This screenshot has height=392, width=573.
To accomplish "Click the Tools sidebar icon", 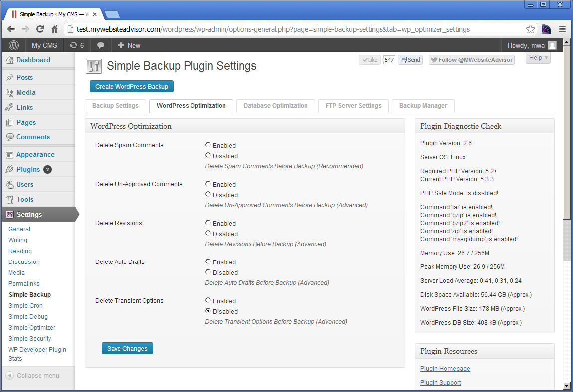I will (x=10, y=200).
